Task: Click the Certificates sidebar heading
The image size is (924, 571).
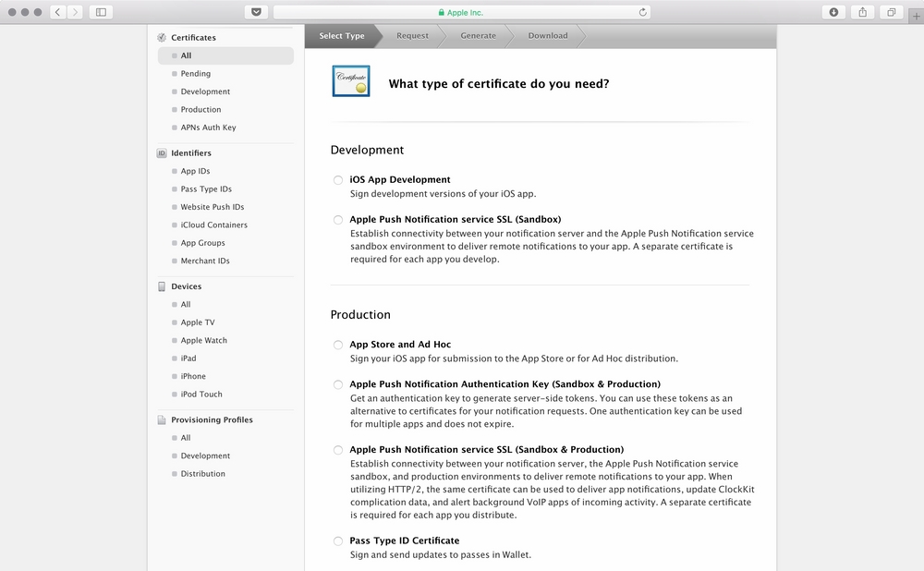Action: (x=193, y=38)
